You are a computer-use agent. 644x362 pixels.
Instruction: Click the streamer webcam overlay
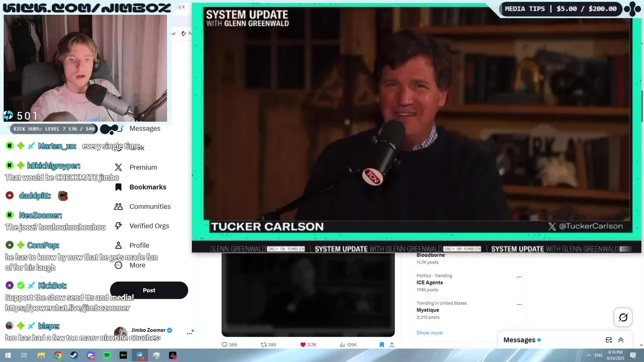[86, 68]
